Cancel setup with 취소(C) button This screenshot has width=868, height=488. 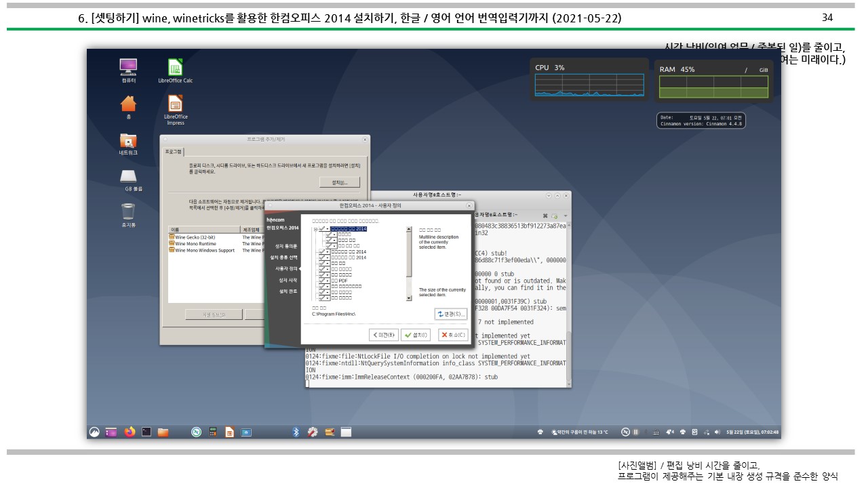[453, 335]
